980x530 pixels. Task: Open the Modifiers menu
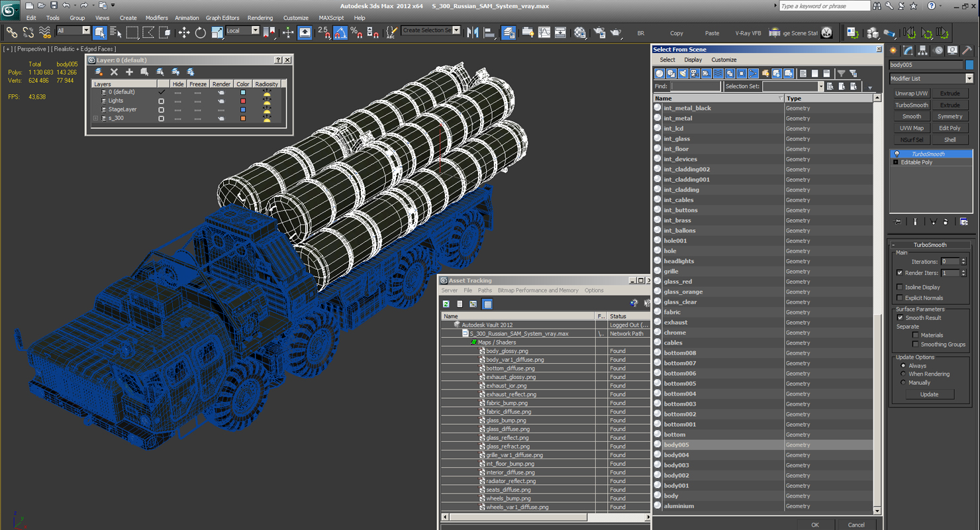pos(156,18)
